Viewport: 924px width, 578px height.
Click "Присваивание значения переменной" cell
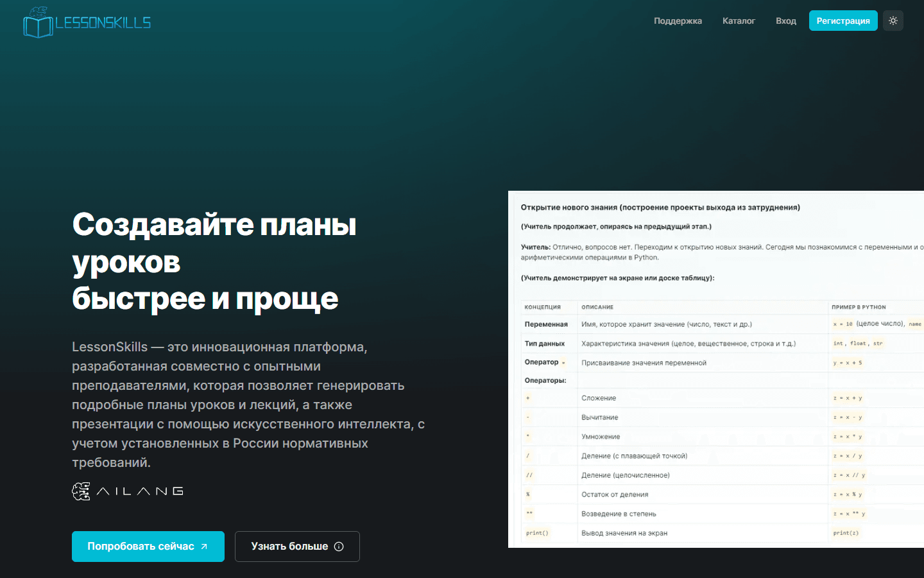pyautogui.click(x=644, y=363)
